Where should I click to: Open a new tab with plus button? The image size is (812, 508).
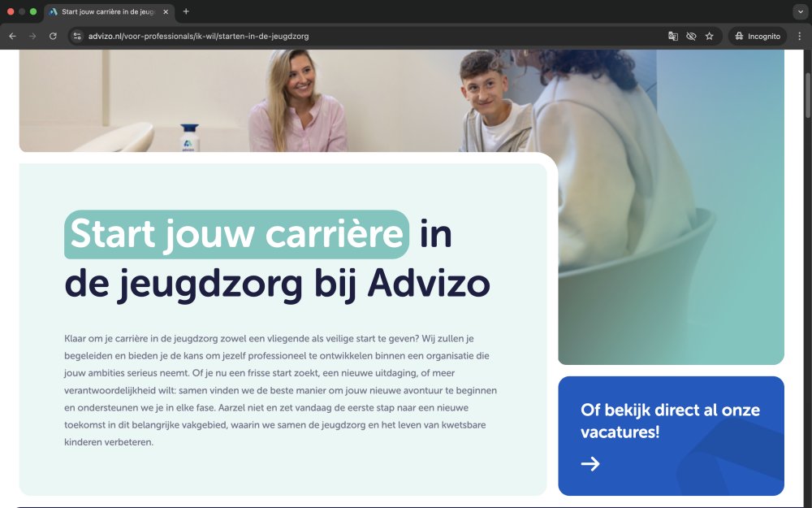186,11
